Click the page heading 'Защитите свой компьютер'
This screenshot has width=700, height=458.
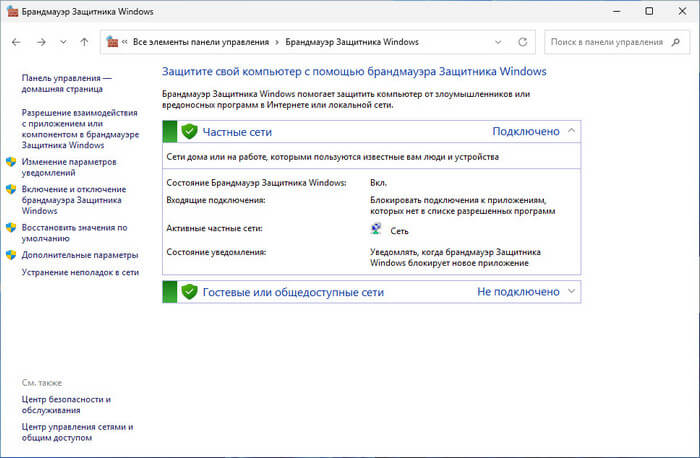354,71
